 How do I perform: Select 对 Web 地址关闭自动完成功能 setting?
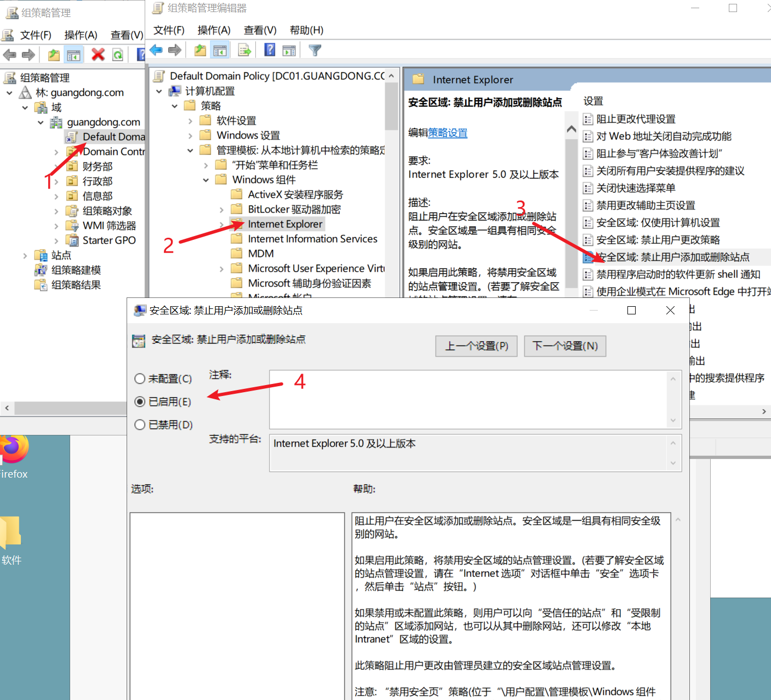pyautogui.click(x=664, y=136)
